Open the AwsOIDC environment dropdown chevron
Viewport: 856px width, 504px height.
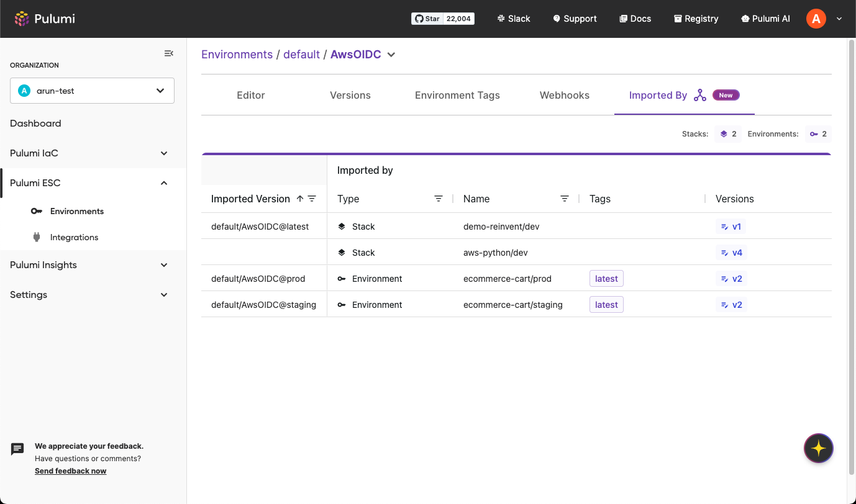pyautogui.click(x=391, y=55)
